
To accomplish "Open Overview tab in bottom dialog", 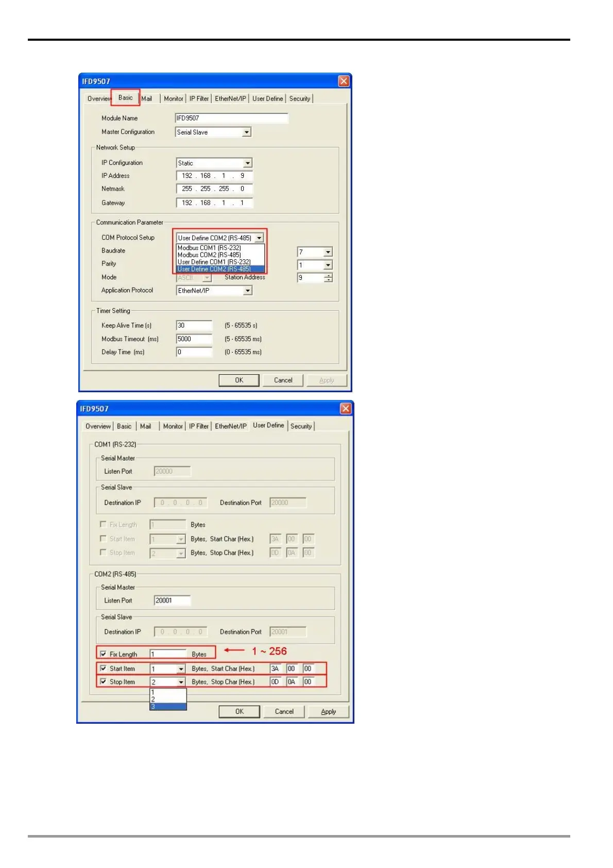I will pos(98,426).
